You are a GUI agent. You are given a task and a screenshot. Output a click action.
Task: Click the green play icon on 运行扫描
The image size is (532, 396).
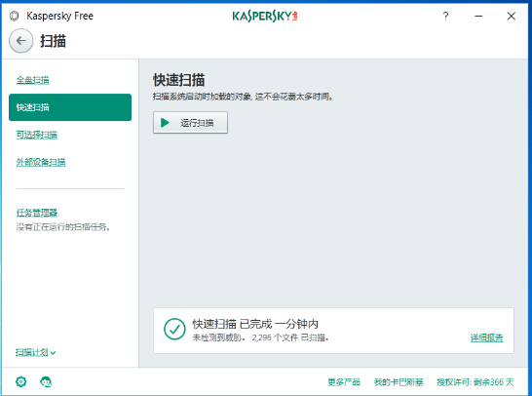165,123
